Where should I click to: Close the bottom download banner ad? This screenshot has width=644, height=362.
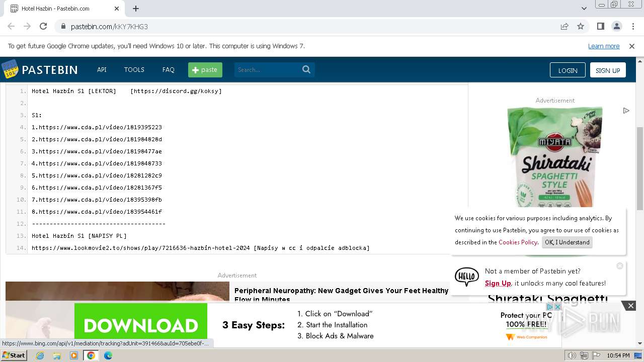[x=630, y=305]
